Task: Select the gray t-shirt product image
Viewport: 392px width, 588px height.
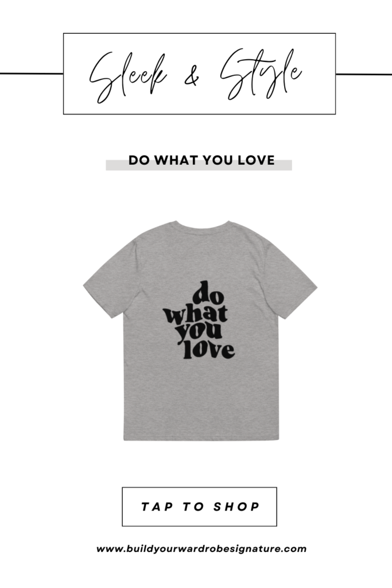Action: pyautogui.click(x=200, y=330)
